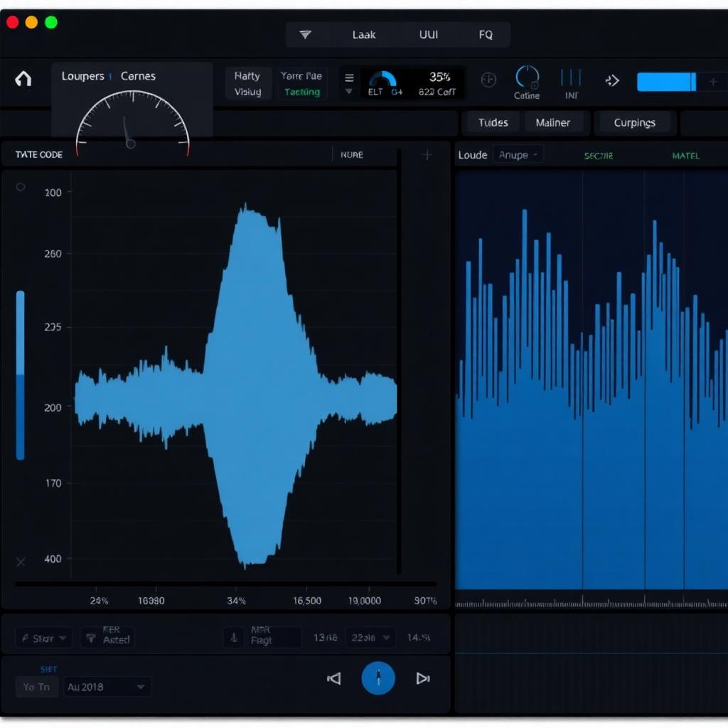Toggle the Yo Tn button
728x728 pixels.
(x=36, y=687)
